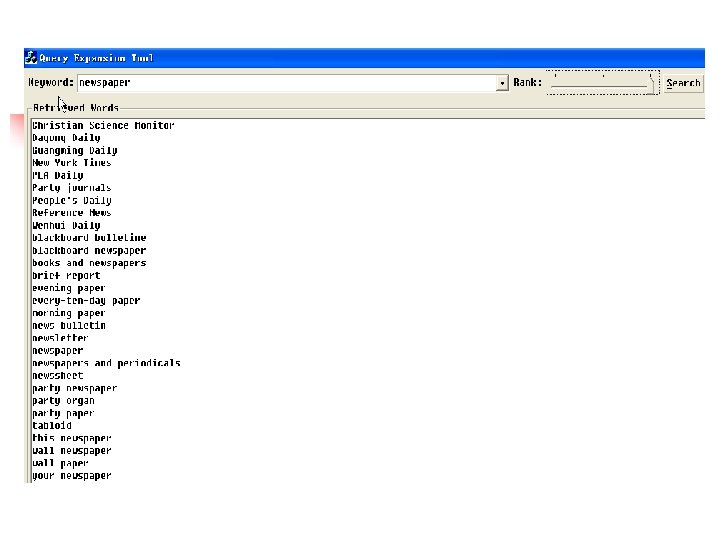The image size is (720, 540).
Task: Select the blackboard bulletine entry
Action: pos(89,238)
